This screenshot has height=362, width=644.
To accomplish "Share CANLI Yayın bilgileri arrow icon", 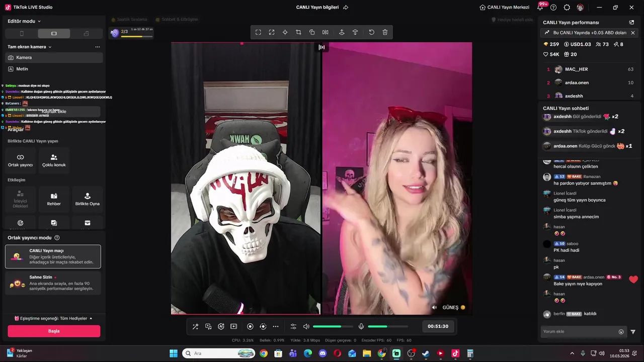I will click(x=346, y=8).
